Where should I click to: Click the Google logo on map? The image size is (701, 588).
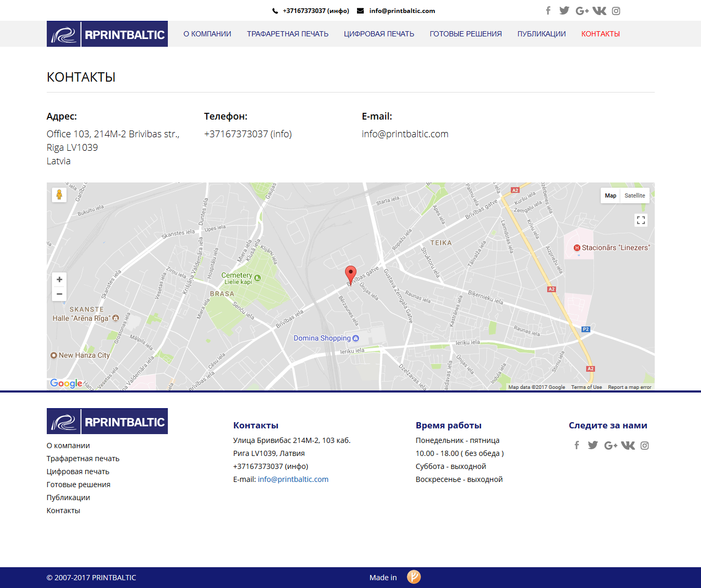point(66,383)
